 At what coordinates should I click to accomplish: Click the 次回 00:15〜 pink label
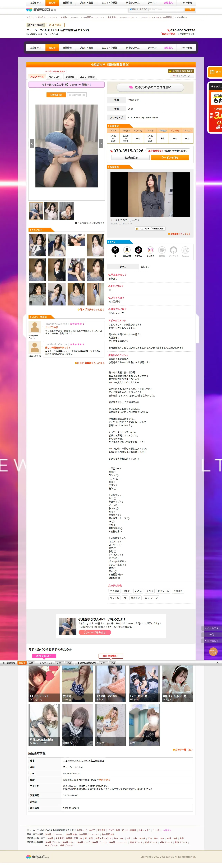[44, 656]
